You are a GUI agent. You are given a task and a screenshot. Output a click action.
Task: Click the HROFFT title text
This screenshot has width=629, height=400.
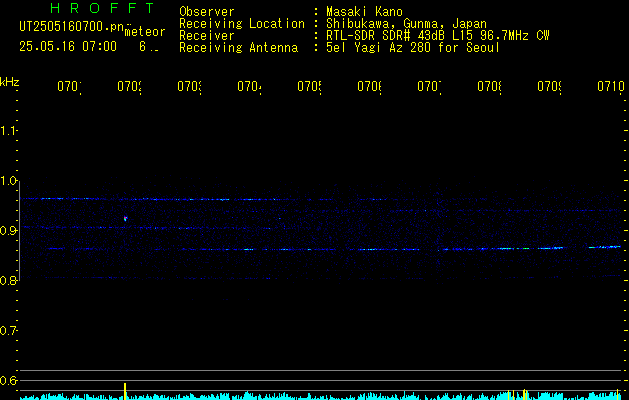click(x=103, y=8)
